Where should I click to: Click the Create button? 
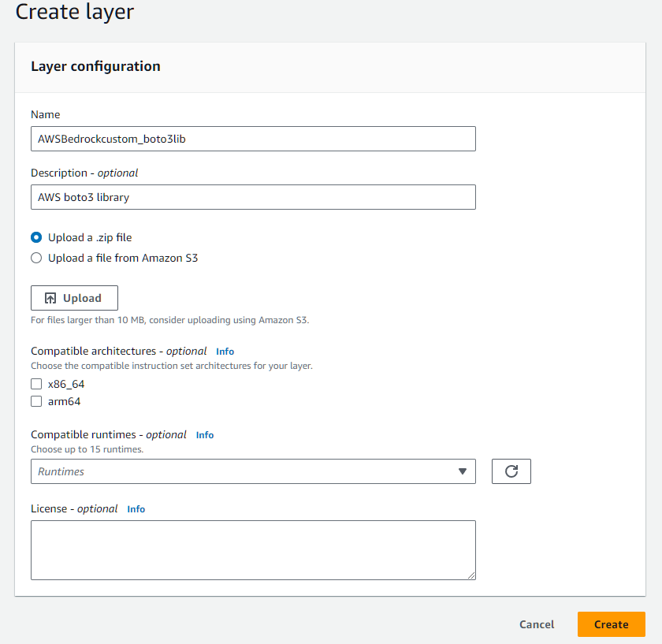tap(611, 624)
